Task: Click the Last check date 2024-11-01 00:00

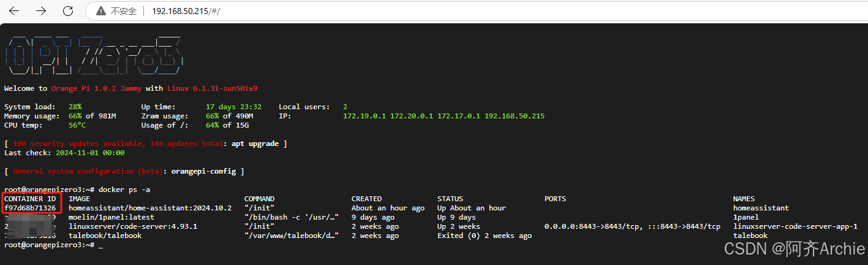Action: pos(90,153)
